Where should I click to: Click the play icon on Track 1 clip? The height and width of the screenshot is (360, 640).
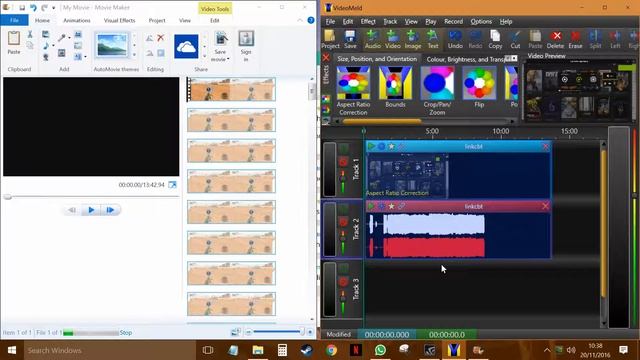[x=371, y=146]
